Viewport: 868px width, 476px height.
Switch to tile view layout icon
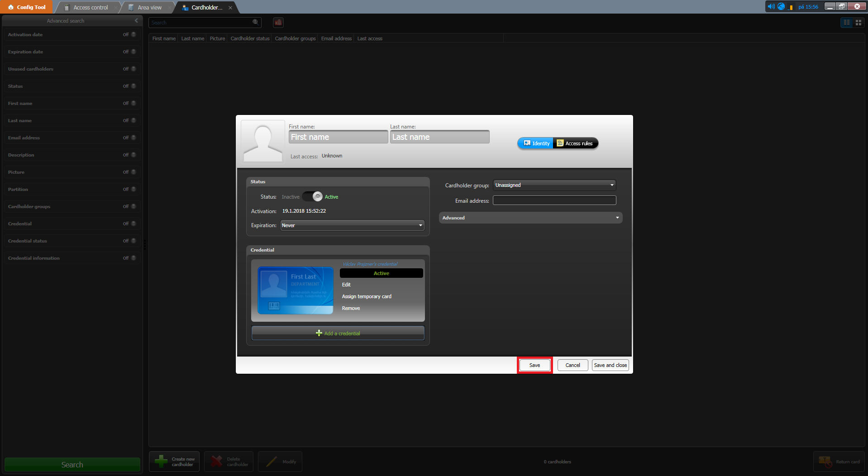(858, 23)
